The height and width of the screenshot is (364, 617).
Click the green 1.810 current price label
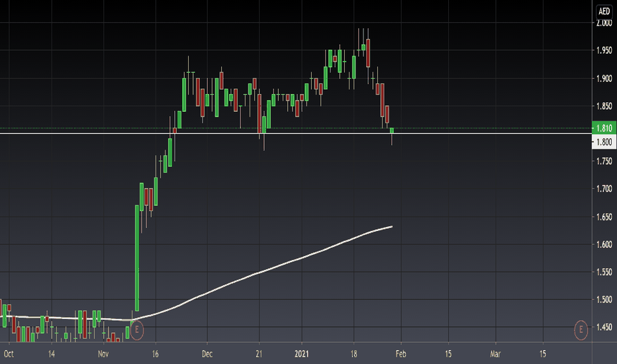[x=604, y=128]
